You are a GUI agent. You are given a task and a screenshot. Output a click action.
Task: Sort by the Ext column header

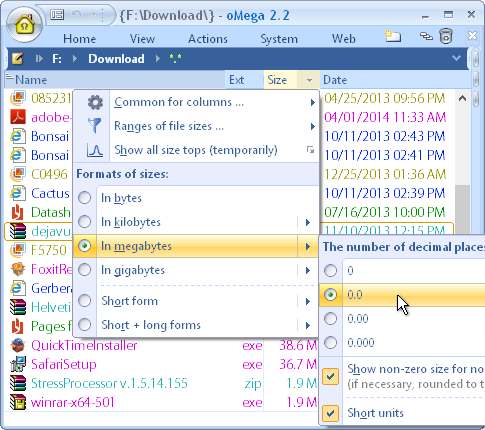[x=245, y=80]
